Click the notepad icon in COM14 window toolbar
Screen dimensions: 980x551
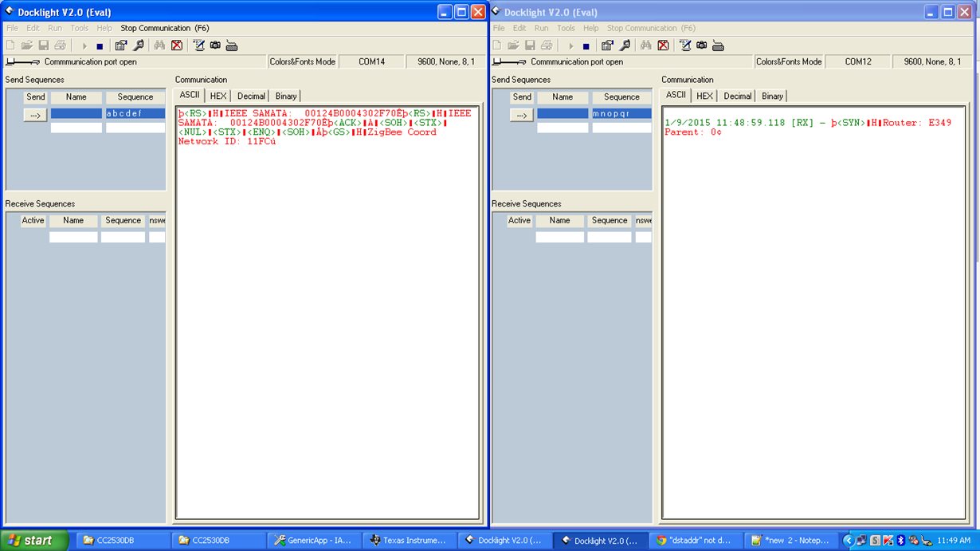[x=198, y=45]
